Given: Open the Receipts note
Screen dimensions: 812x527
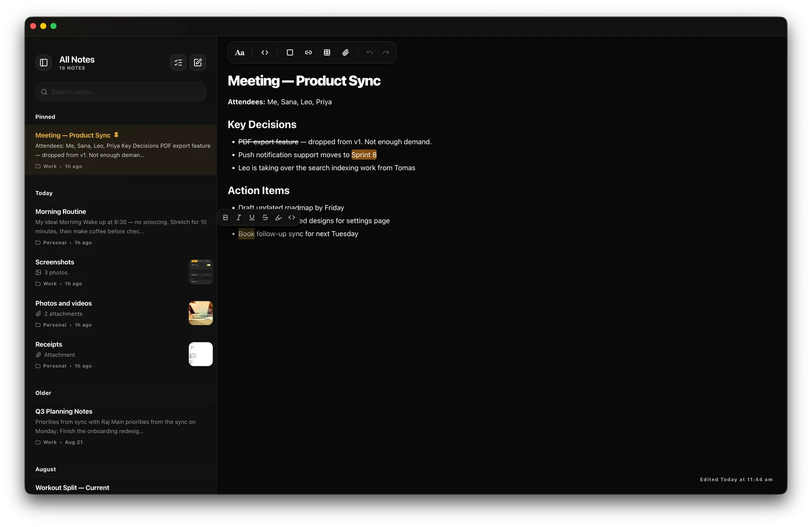Looking at the screenshot, I should [121, 355].
